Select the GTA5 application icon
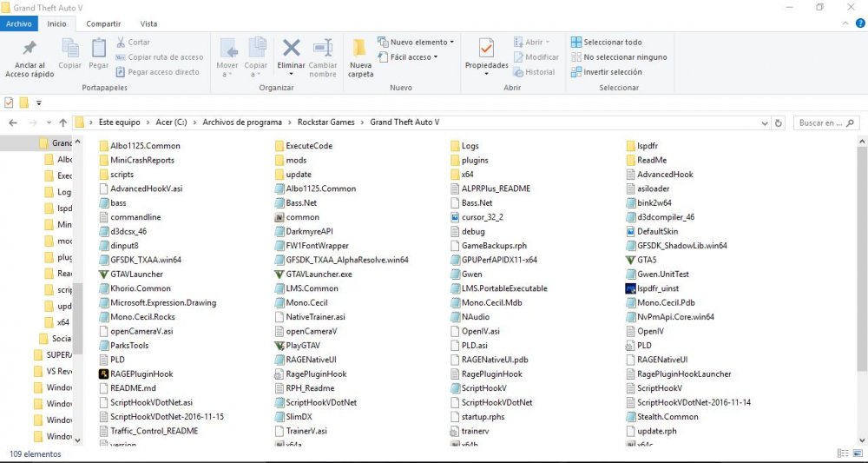Viewport: 868px width, 463px height. click(630, 260)
